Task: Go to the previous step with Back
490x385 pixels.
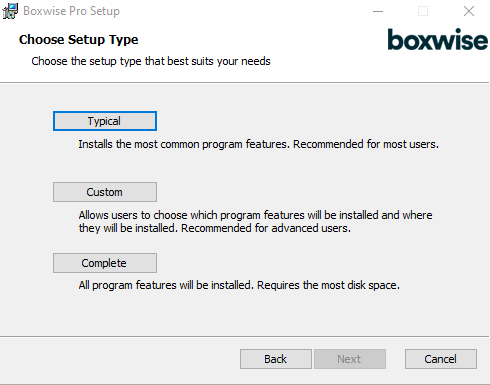Action: (x=276, y=359)
